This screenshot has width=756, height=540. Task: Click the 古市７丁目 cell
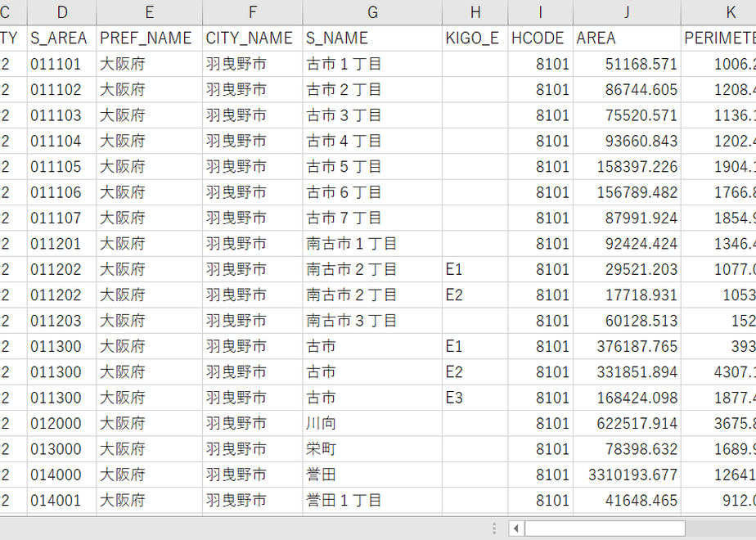point(372,218)
